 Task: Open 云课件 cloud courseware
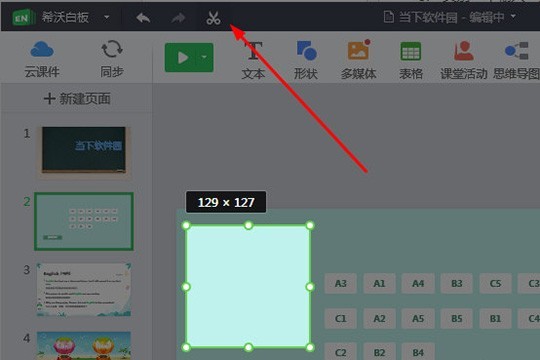click(42, 59)
